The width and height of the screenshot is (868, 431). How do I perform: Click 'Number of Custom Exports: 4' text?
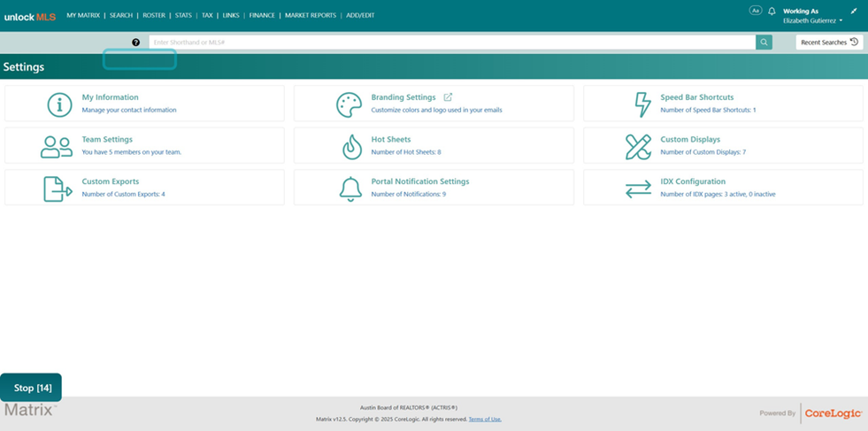(124, 194)
